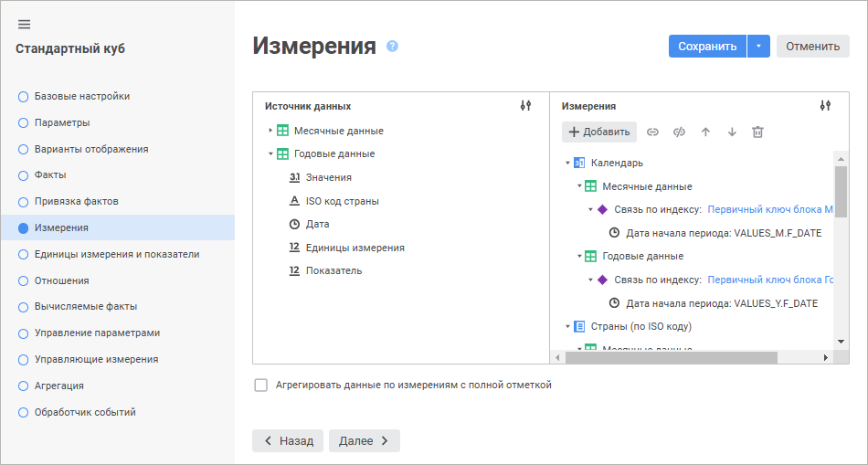This screenshot has width=868, height=465.
Task: Move item up with arrow icon
Action: point(705,132)
